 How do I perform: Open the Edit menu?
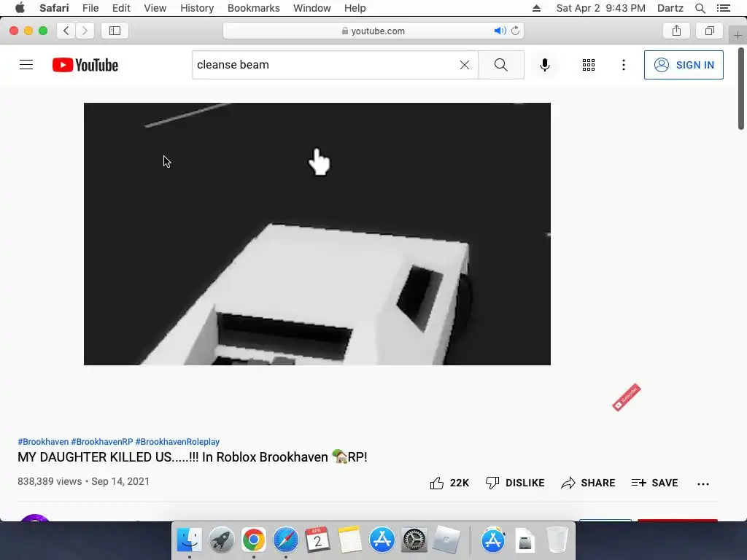tap(121, 8)
